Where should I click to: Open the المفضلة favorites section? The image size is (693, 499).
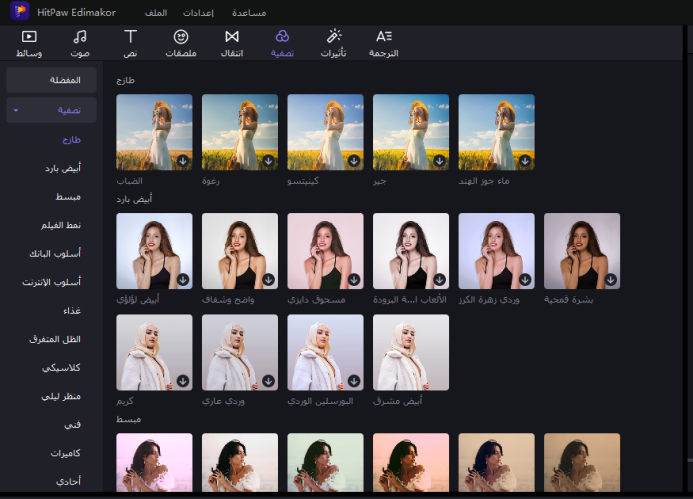click(51, 80)
